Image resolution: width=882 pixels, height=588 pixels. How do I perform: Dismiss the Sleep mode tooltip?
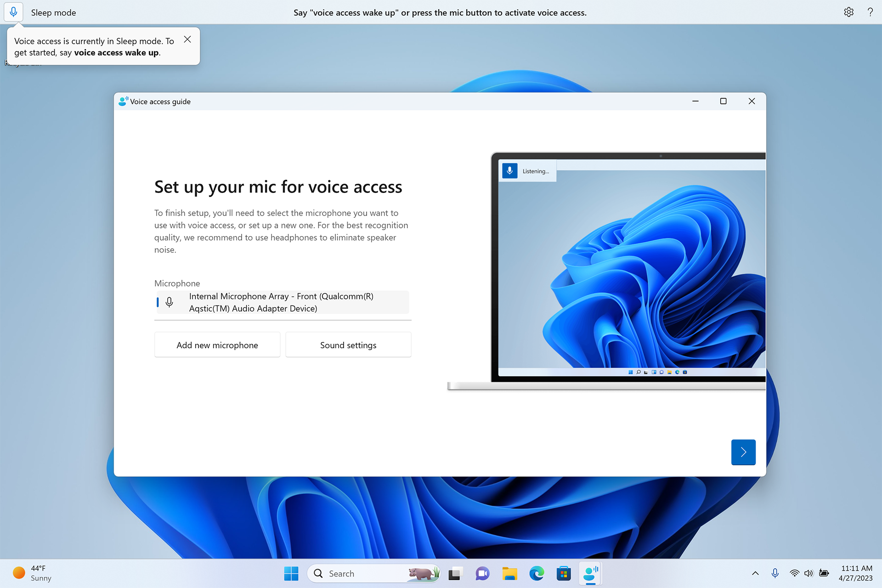(x=187, y=40)
